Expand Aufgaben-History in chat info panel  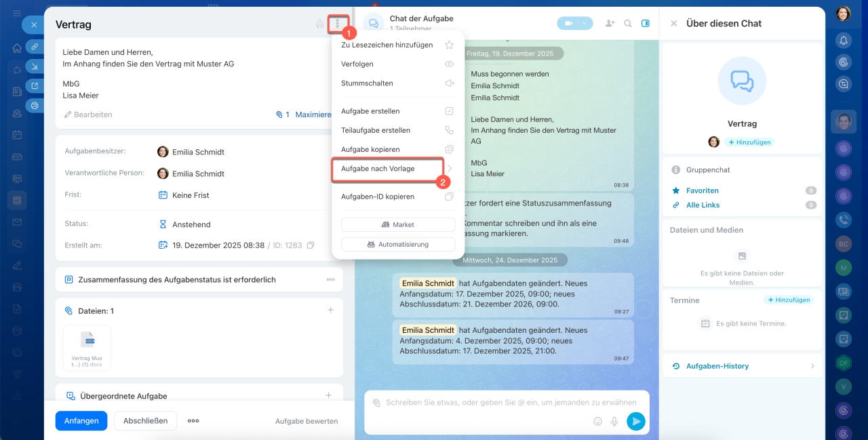pyautogui.click(x=743, y=366)
